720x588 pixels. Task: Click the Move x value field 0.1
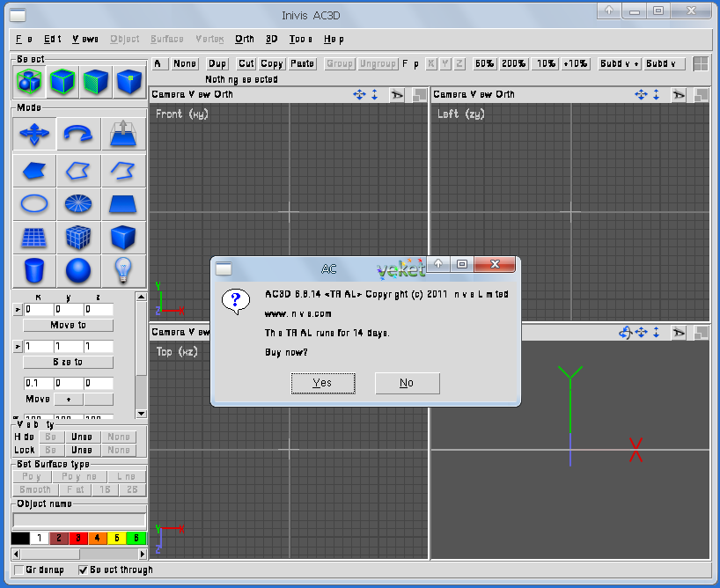(x=39, y=383)
